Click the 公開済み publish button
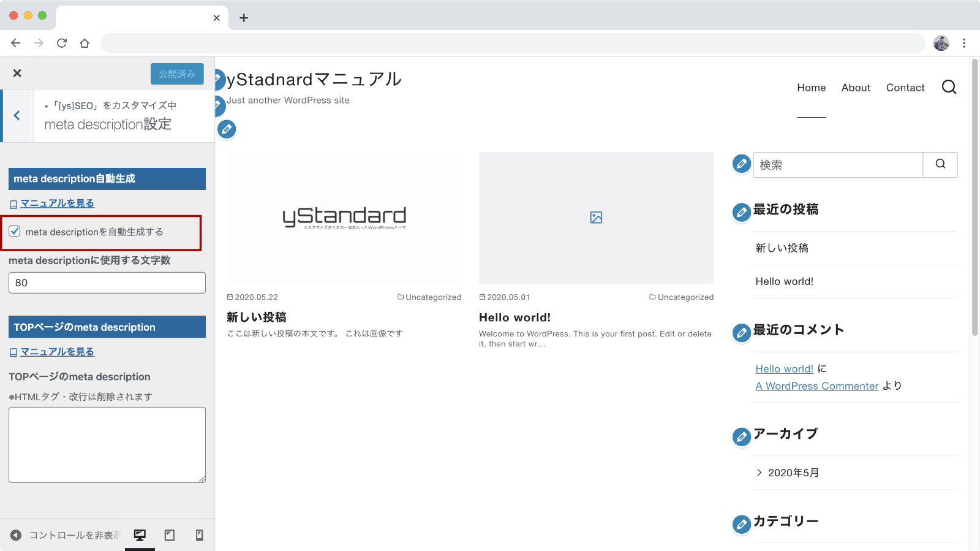The height and width of the screenshot is (551, 980). coord(177,74)
